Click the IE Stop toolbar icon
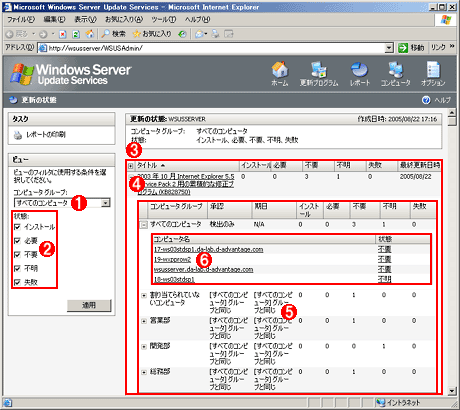This screenshot has height=410, width=460. point(63,34)
